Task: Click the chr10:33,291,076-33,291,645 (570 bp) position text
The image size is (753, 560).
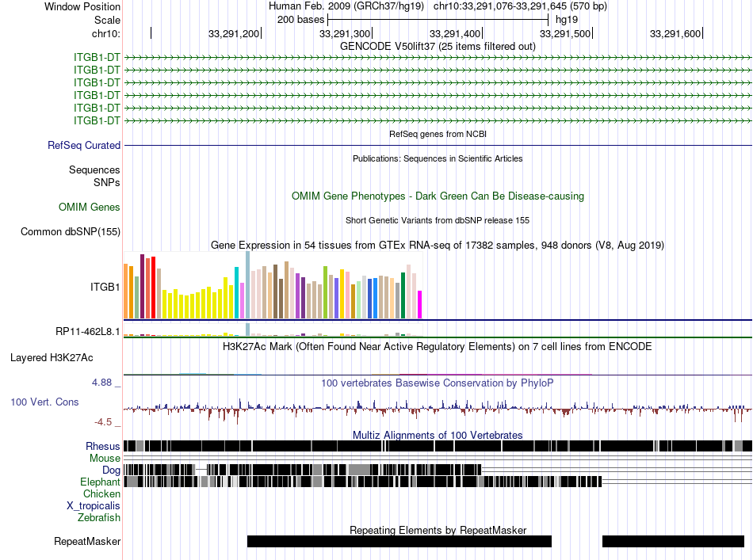Action: coord(520,6)
